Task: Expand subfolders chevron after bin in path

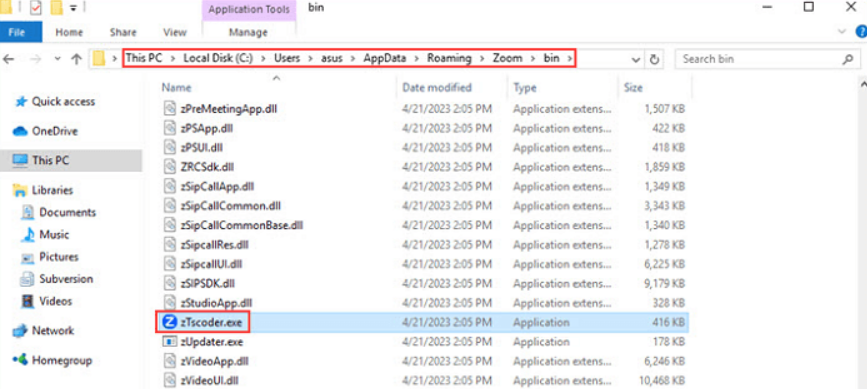Action: (x=570, y=59)
